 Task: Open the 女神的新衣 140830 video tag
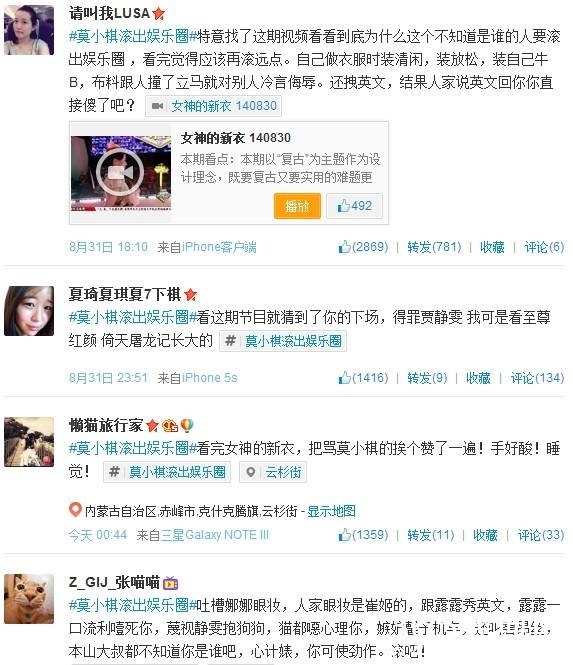tap(214, 106)
